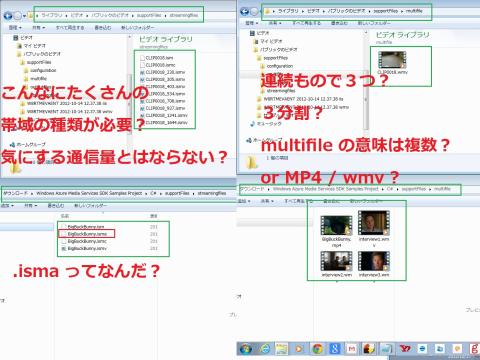Click Forward arrow in multifile library window
This screenshot has height=360, width=480.
254,12
